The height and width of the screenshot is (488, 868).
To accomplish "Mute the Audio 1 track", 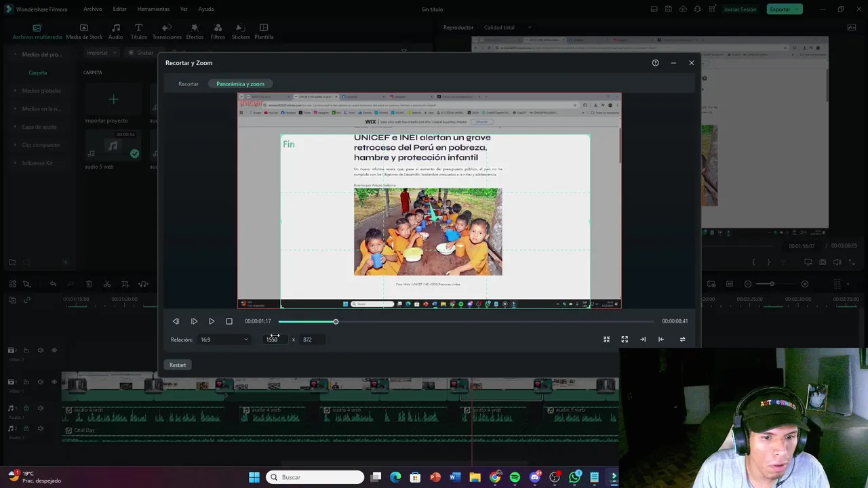I will coord(40,408).
